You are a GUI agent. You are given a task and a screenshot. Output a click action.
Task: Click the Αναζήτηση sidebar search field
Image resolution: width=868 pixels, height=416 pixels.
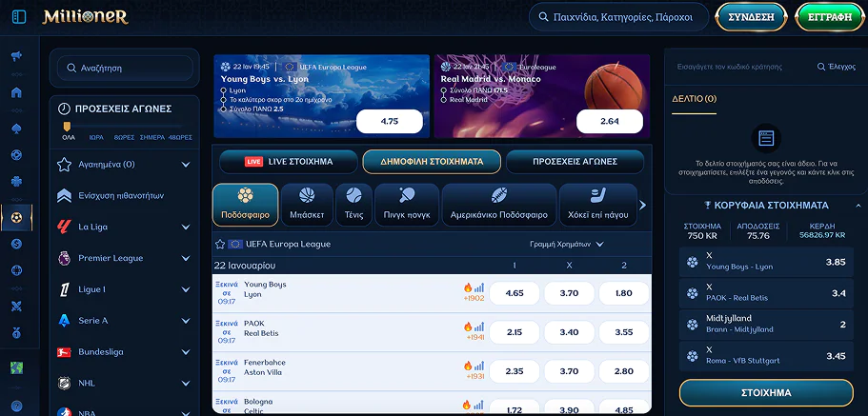point(124,69)
